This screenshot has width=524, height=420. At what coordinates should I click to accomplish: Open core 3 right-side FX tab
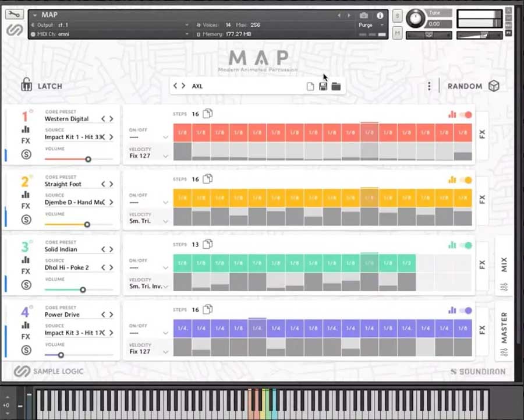click(x=482, y=265)
